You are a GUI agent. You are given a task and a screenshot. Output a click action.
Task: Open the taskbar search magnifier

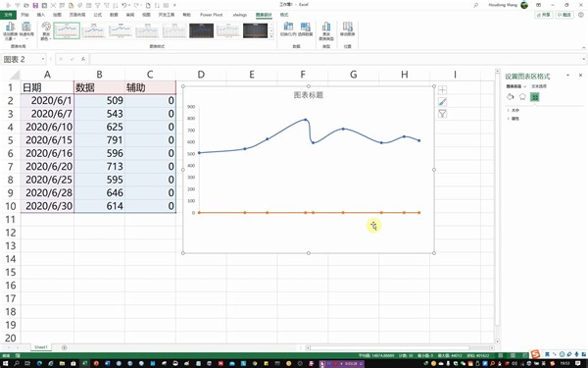(x=17, y=363)
